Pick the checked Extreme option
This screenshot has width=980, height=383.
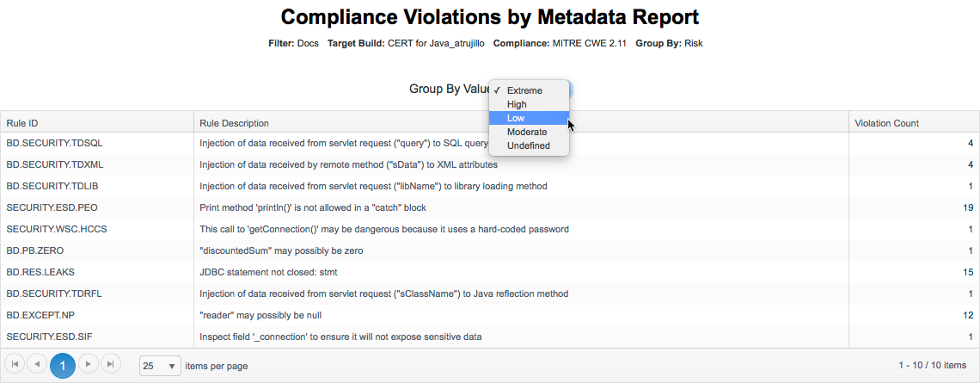tap(529, 90)
